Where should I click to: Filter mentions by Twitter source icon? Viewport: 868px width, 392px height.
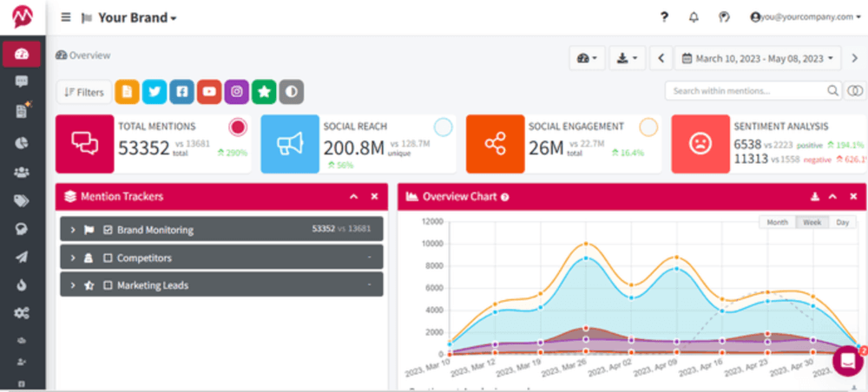(x=155, y=92)
